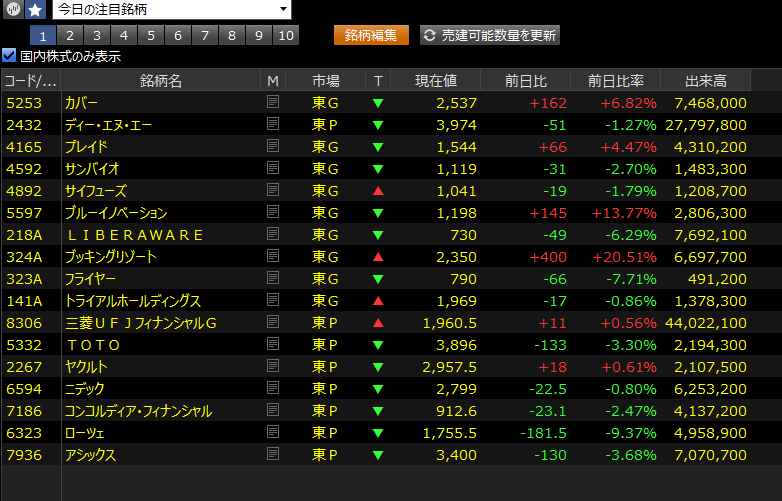Switch to watchlist page tab 8
The height and width of the screenshot is (501, 782).
tap(232, 35)
